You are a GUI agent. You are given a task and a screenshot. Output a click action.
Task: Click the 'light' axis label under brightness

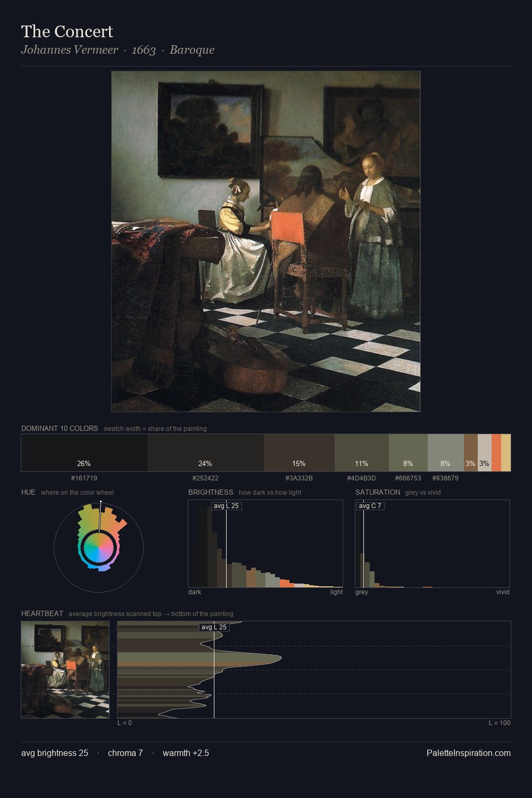coord(336,592)
